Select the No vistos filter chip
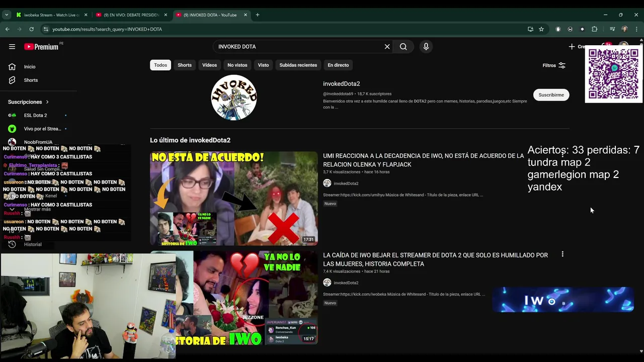This screenshot has width=644, height=362. tap(237, 65)
